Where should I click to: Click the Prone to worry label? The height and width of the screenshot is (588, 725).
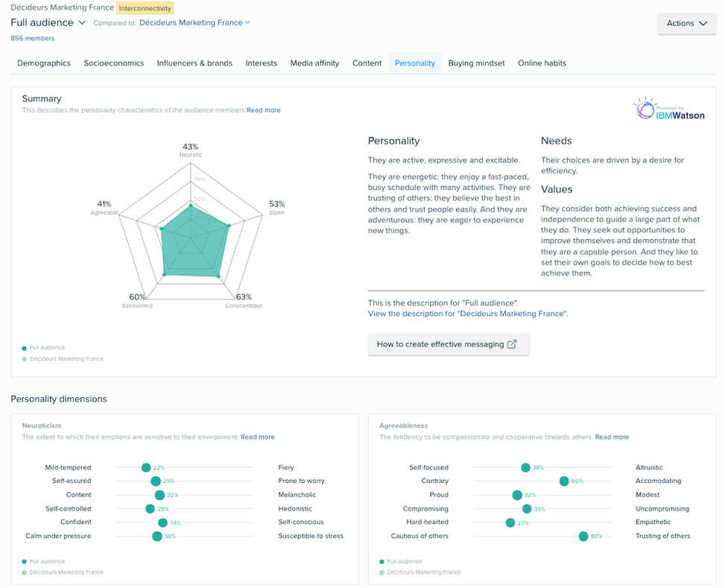point(302,481)
